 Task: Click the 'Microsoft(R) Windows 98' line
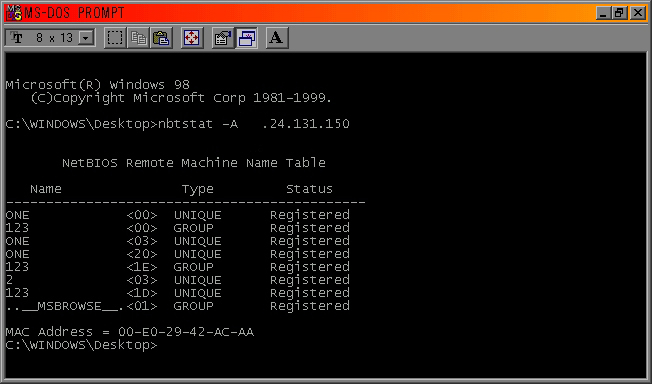point(98,85)
